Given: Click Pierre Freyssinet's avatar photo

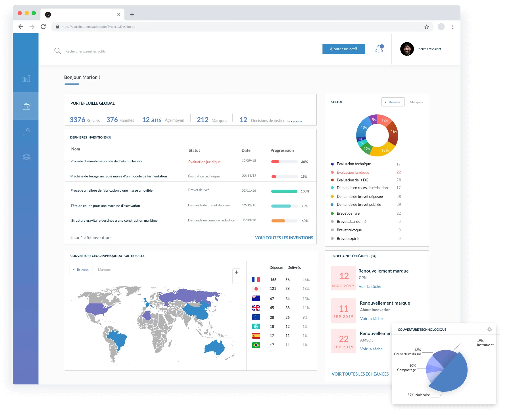Looking at the screenshot, I should click(x=407, y=49).
